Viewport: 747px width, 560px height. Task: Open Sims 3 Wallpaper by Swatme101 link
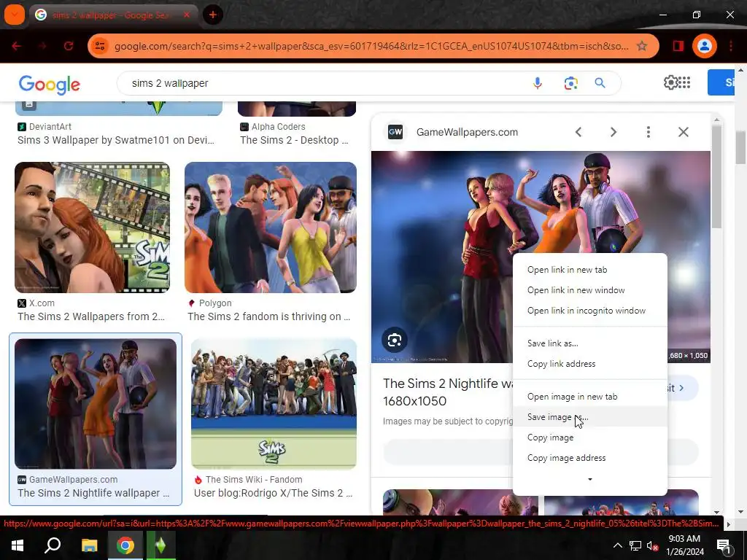116,140
